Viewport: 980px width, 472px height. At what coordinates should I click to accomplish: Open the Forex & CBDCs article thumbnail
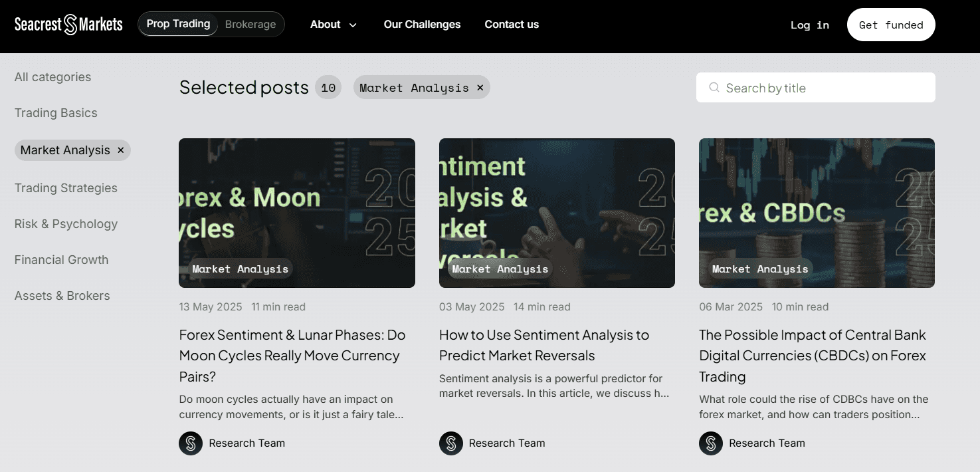[817, 213]
